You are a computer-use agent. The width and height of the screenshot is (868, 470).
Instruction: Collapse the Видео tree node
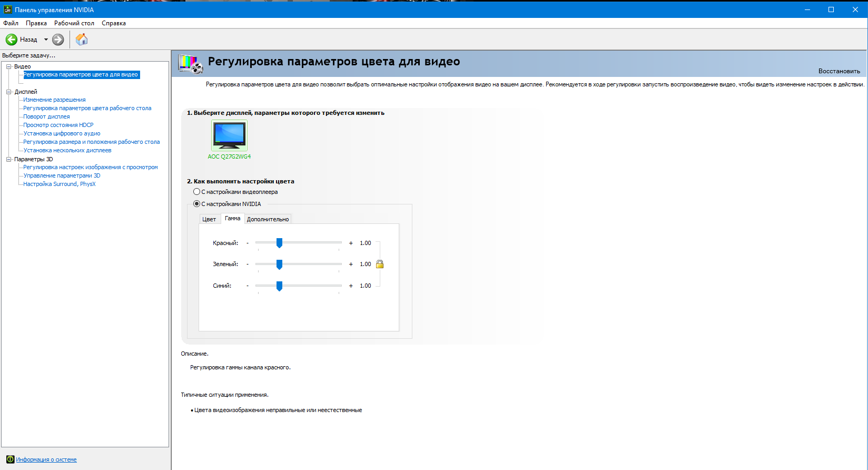coord(9,66)
